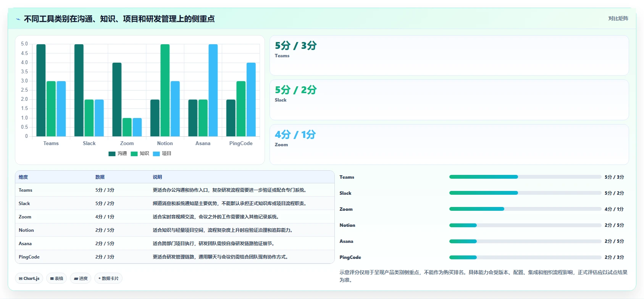
Task: Select the page title about 不同工具类别
Action: (119, 19)
